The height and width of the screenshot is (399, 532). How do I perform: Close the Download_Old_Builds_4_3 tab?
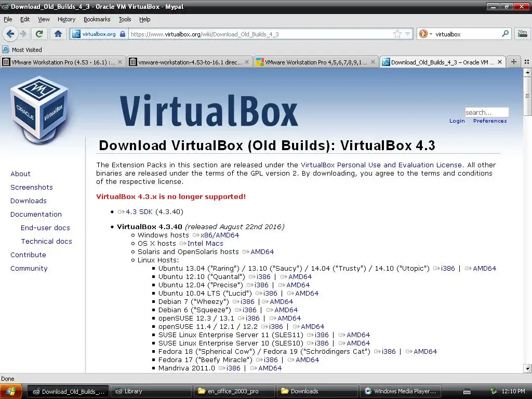[500, 62]
